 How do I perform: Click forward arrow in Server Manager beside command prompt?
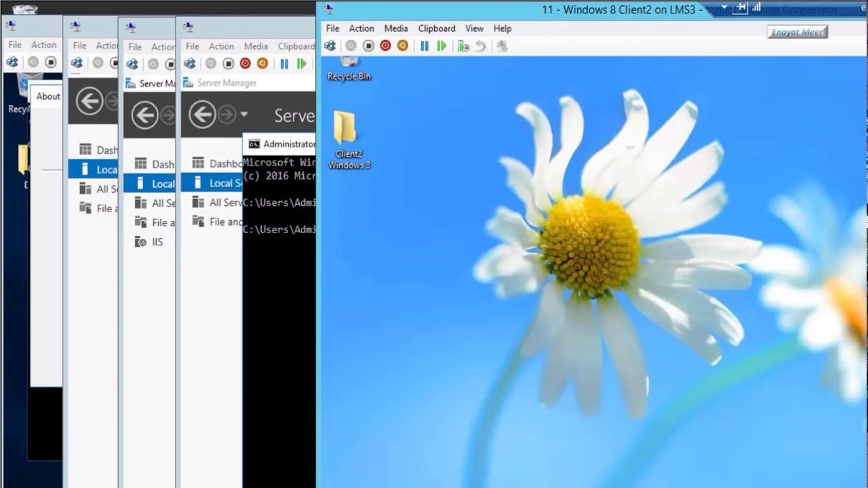coord(227,115)
